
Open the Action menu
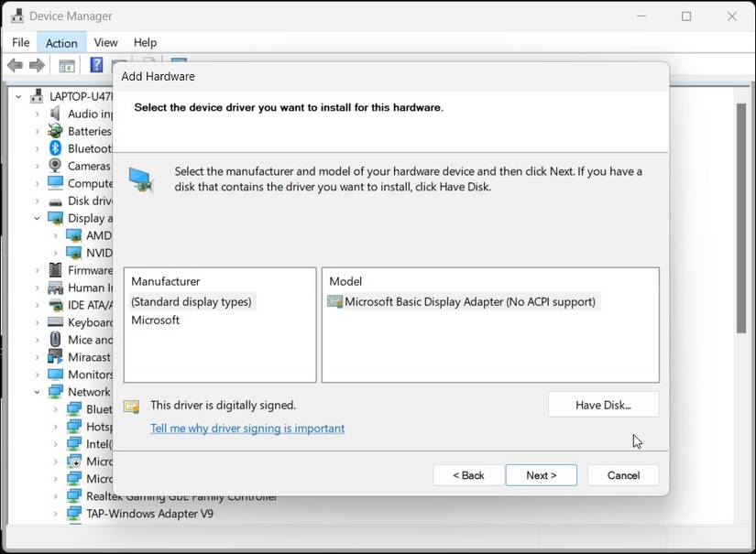click(x=61, y=42)
